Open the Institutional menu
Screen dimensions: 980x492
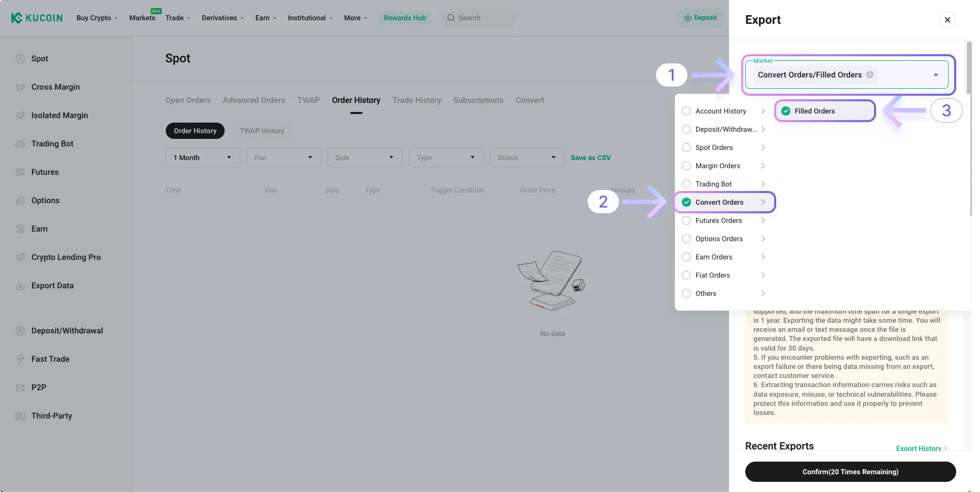[310, 18]
